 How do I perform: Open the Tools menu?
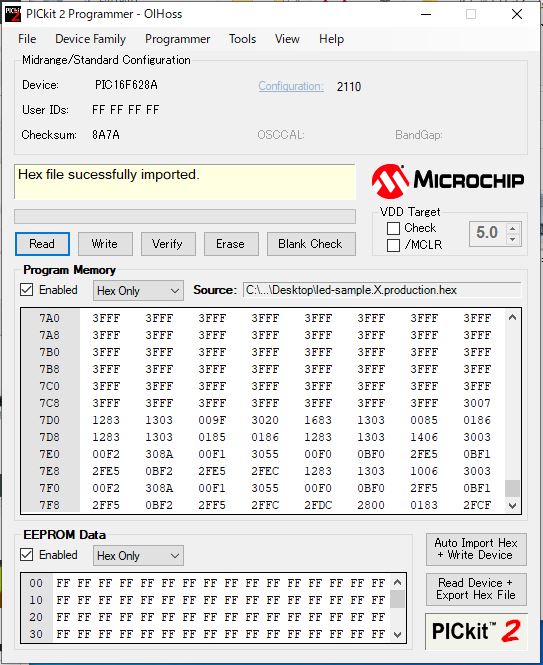point(242,39)
